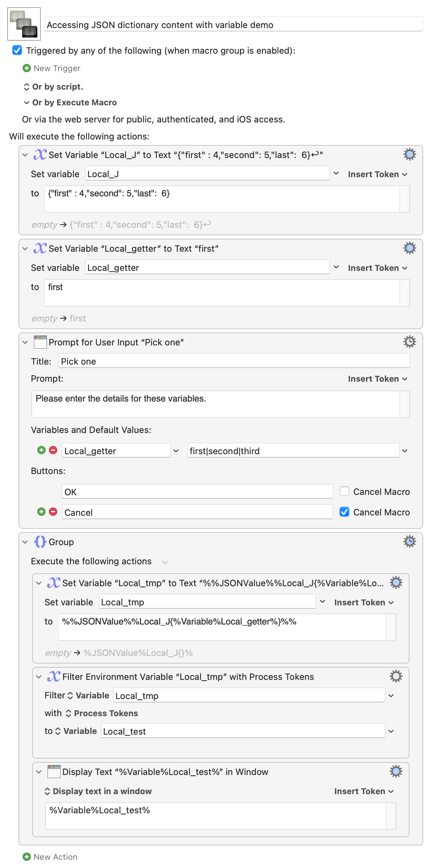The height and width of the screenshot is (868, 430).
Task: Open gear menu for Prompt for User Input
Action: coord(409,342)
